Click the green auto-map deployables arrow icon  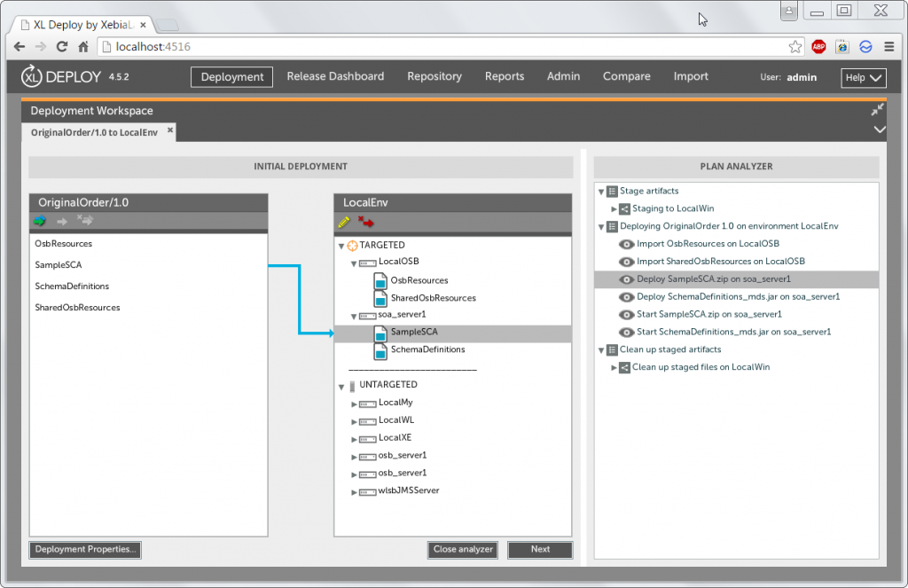40,222
